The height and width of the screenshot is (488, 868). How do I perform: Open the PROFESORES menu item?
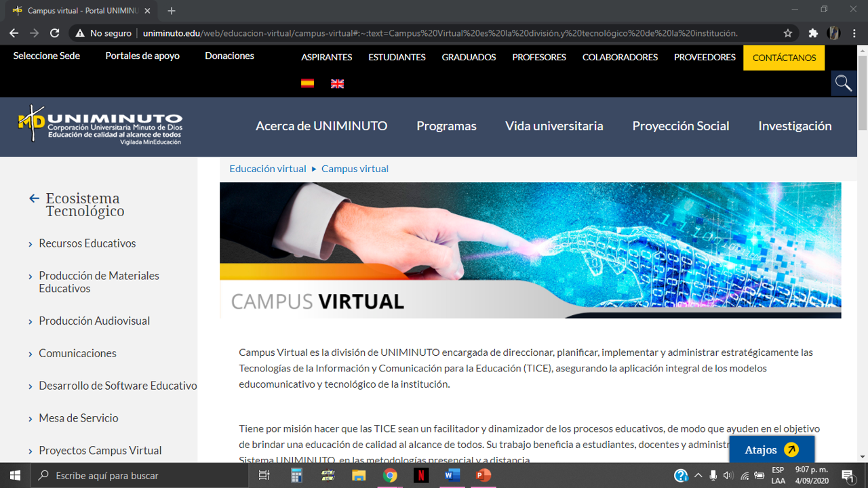pyautogui.click(x=539, y=58)
